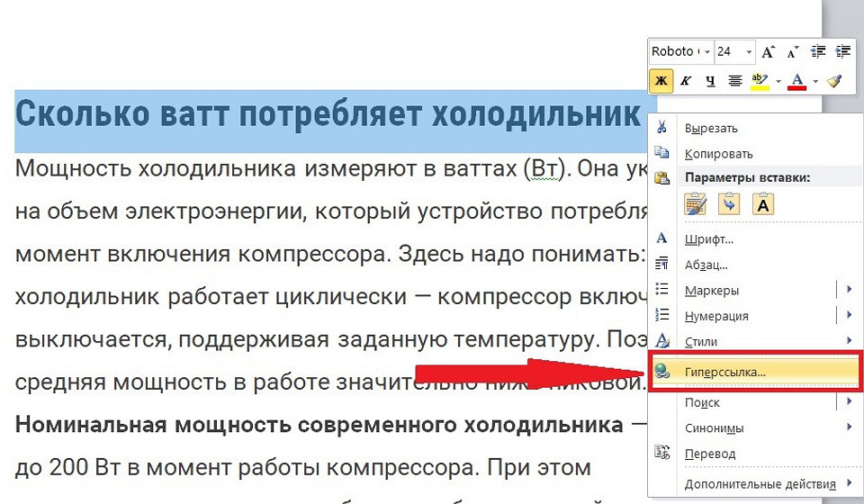Apply red font color
The height and width of the screenshot is (504, 864).
[797, 81]
